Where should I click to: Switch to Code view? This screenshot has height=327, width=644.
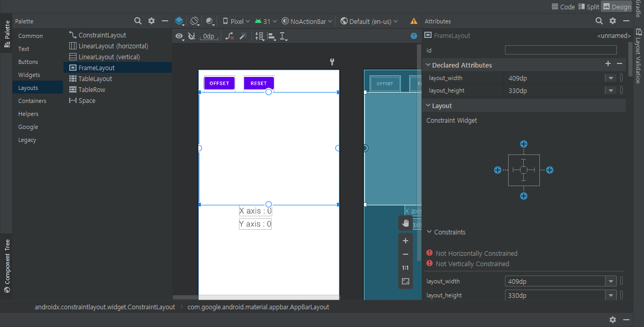tap(563, 7)
